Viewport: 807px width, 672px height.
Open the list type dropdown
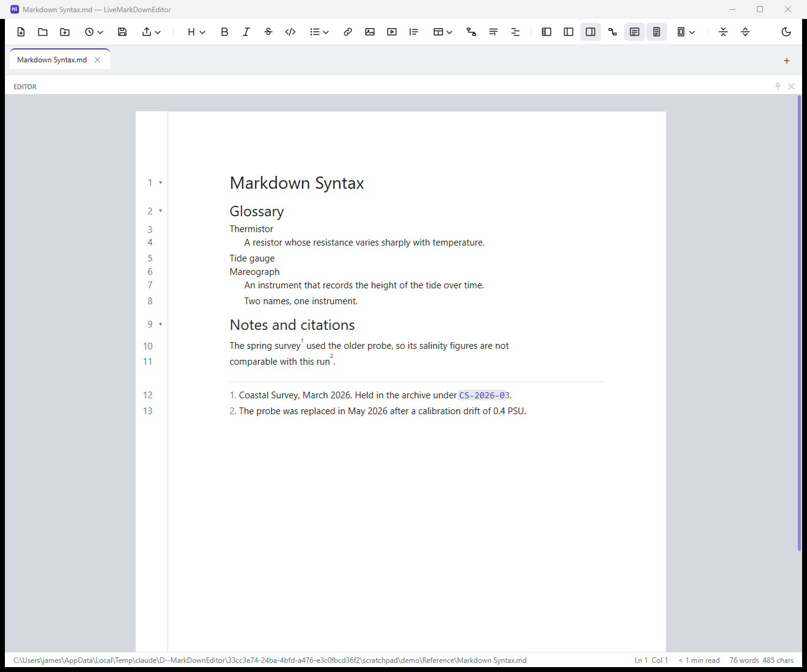319,32
